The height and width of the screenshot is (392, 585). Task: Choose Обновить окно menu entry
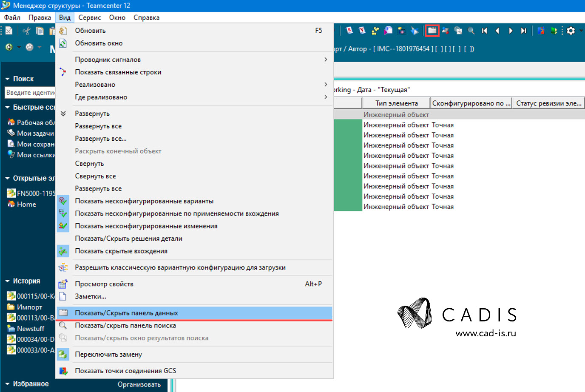[194, 43]
